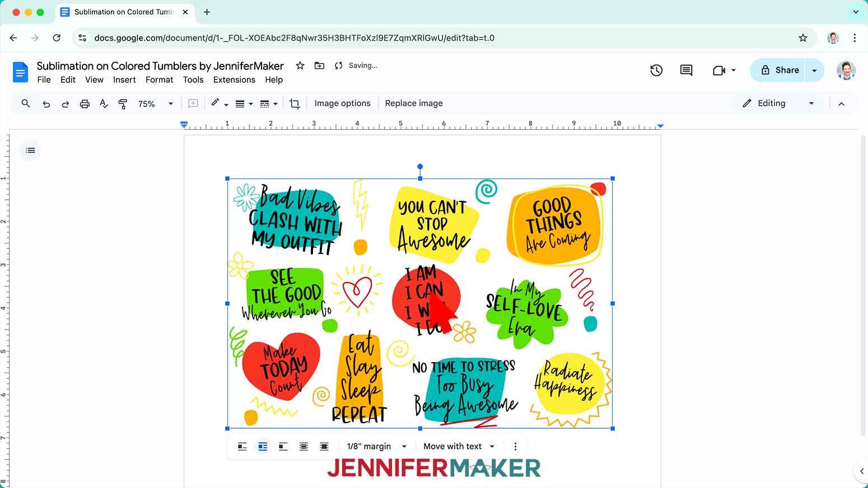Image resolution: width=868 pixels, height=488 pixels.
Task: Click the browser address bar URL
Action: [294, 38]
